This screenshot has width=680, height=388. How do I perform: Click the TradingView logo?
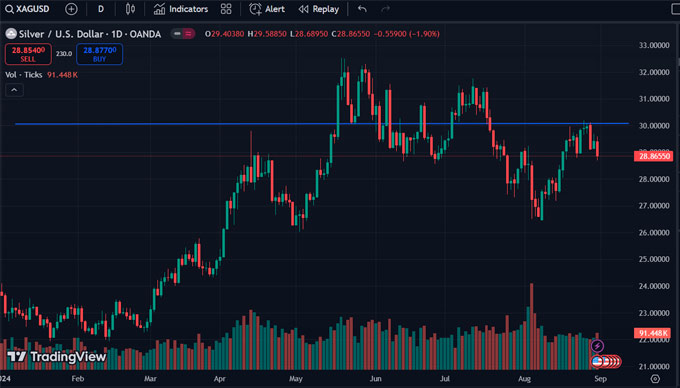[x=57, y=357]
